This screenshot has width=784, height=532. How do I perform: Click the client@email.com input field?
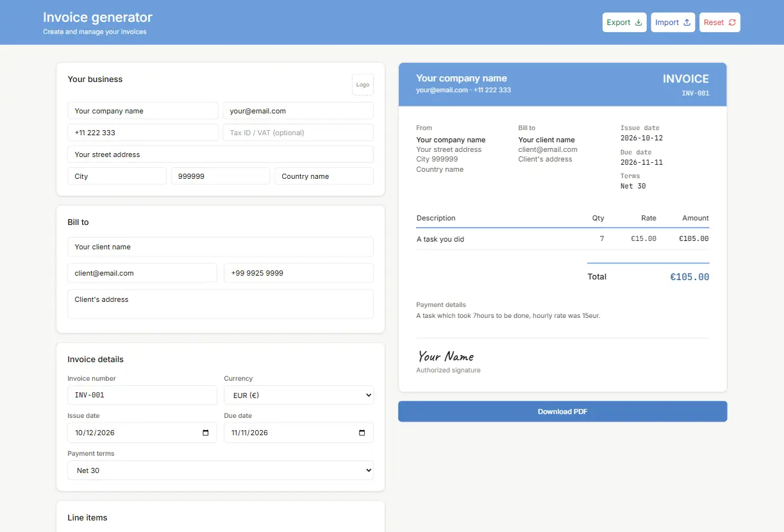pos(142,273)
